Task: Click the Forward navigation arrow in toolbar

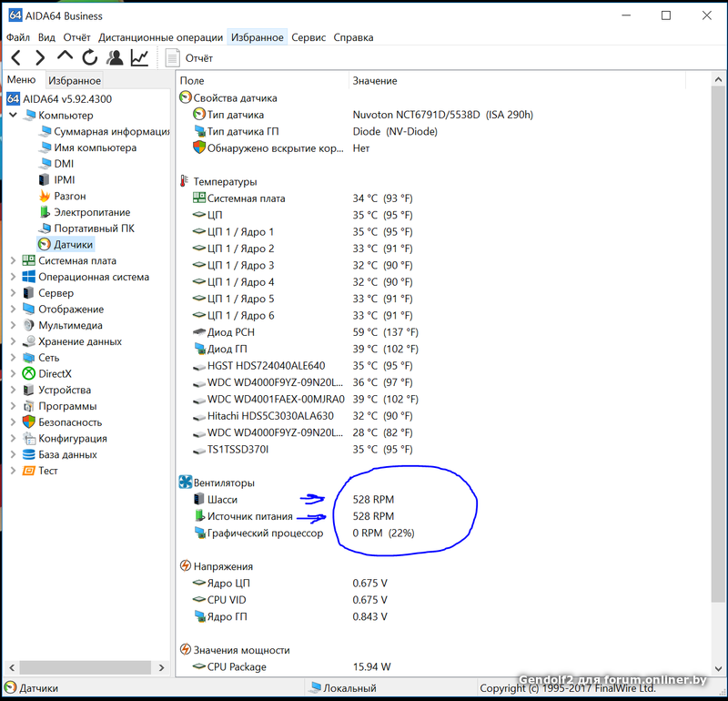Action: pos(40,58)
